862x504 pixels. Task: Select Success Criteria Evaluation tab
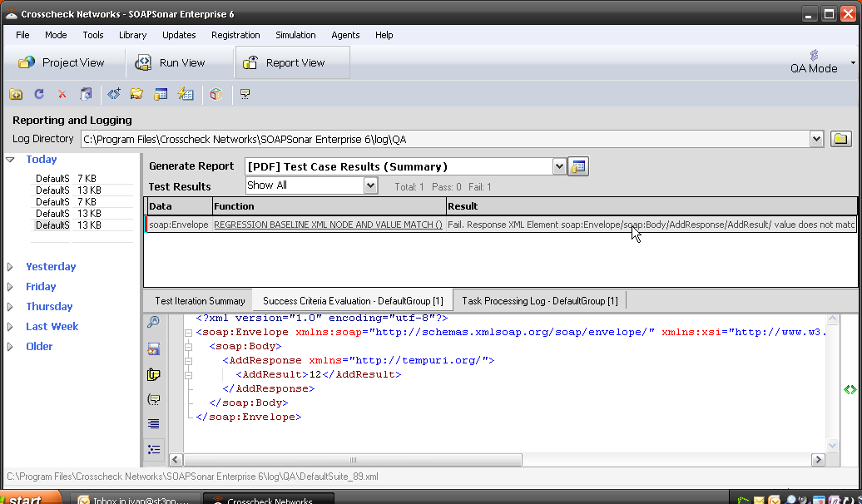point(353,300)
